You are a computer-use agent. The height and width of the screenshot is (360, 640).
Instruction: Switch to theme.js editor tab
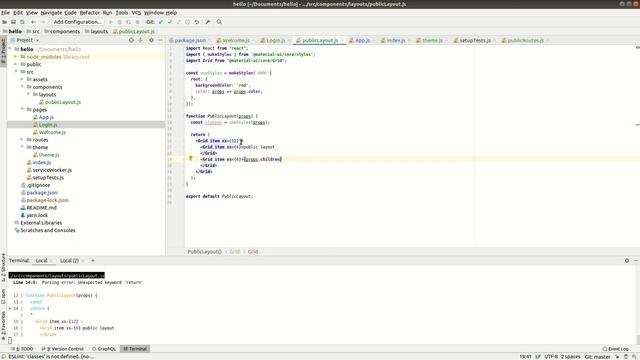pyautogui.click(x=432, y=40)
